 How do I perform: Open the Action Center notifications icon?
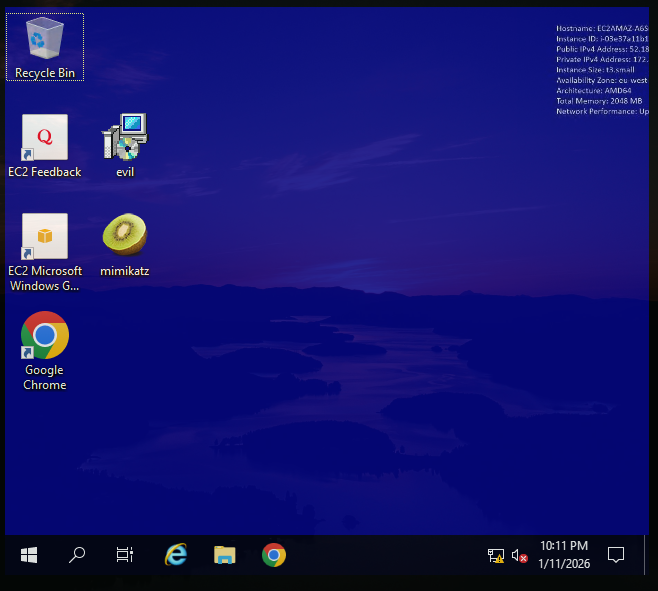tap(616, 555)
